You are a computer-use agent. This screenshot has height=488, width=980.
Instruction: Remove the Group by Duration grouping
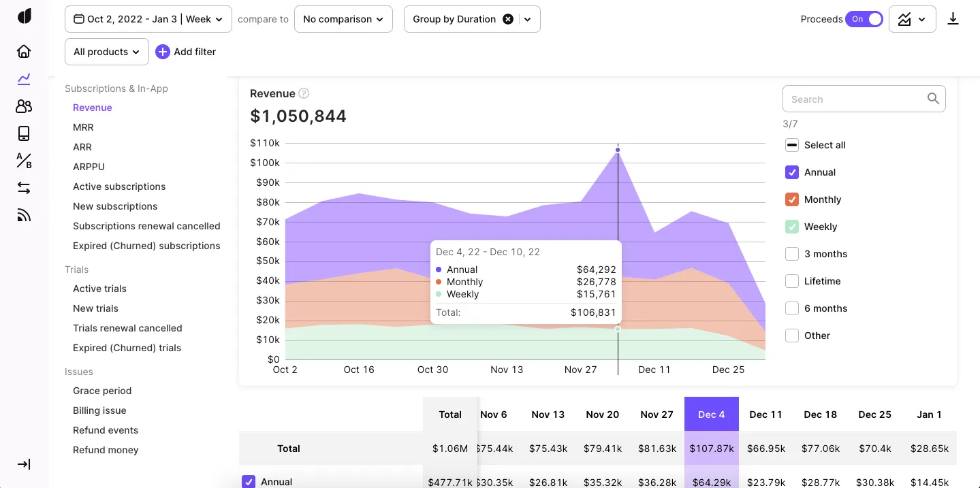508,19
